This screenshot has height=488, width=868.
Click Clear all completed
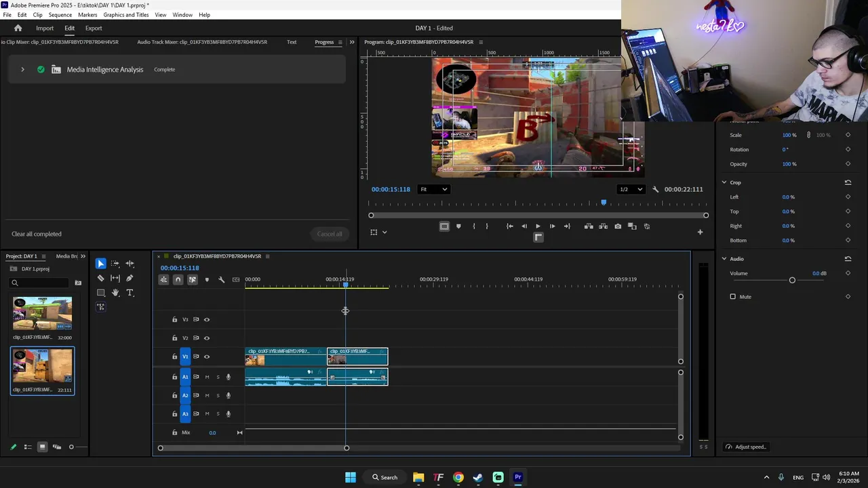37,234
